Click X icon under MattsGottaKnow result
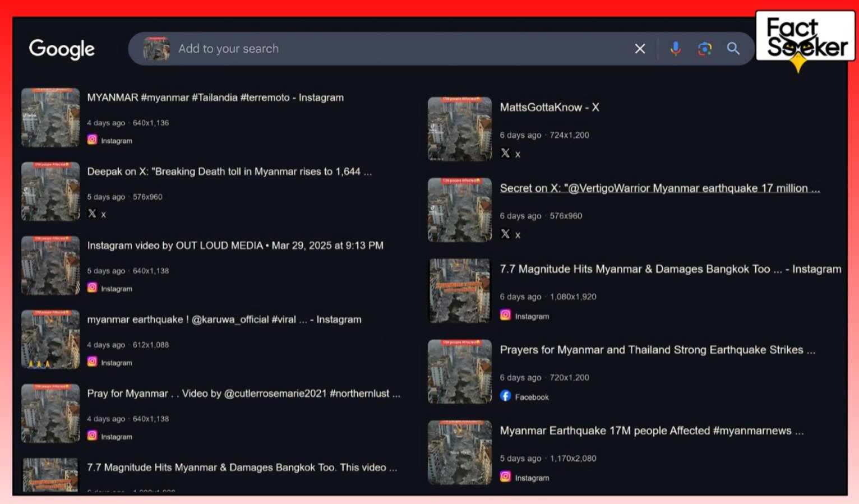The height and width of the screenshot is (504, 859). click(505, 153)
